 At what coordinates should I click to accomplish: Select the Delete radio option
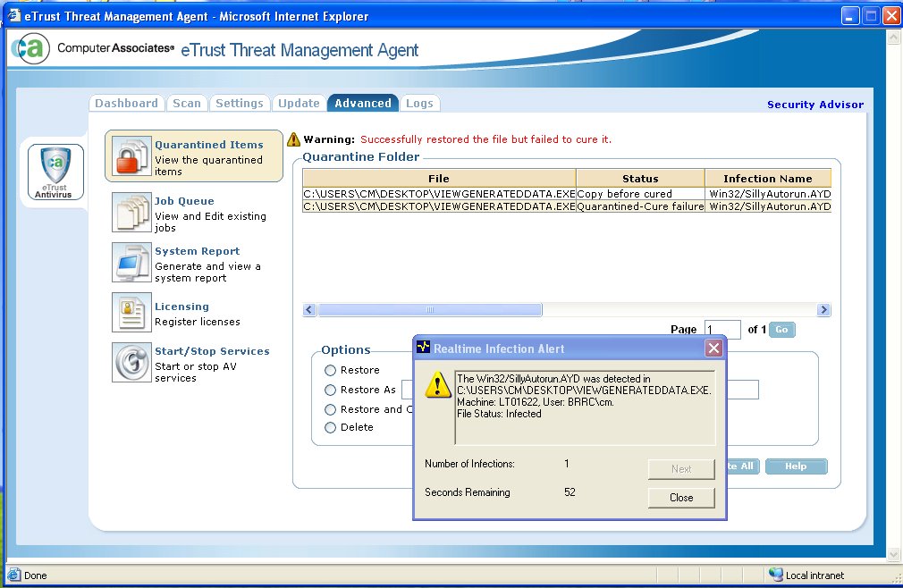330,427
